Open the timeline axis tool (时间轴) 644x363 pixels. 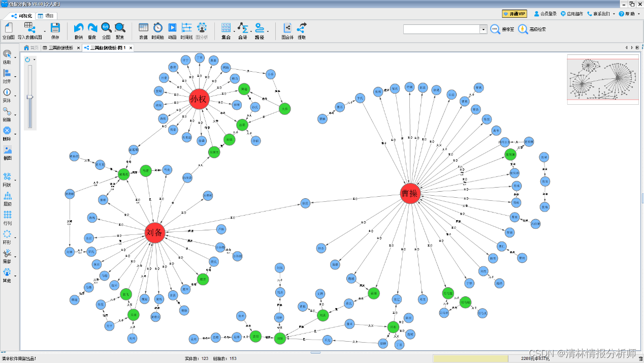point(158,30)
